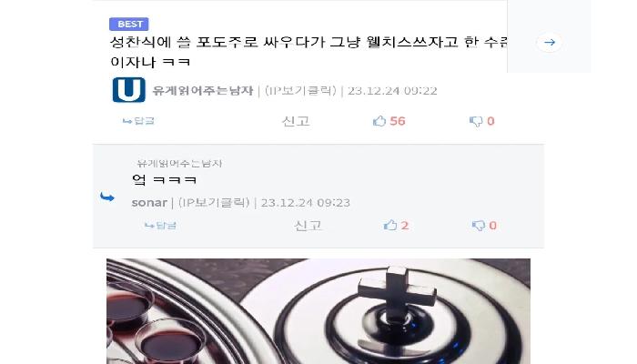
Task: Report sonar's reply via 신고
Action: coord(308,226)
